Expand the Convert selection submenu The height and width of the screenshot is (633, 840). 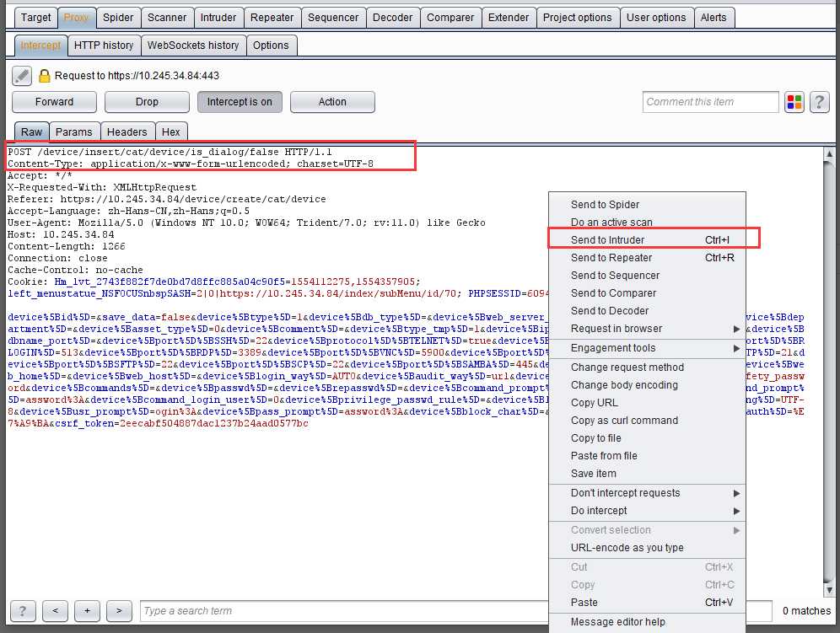coord(647,530)
